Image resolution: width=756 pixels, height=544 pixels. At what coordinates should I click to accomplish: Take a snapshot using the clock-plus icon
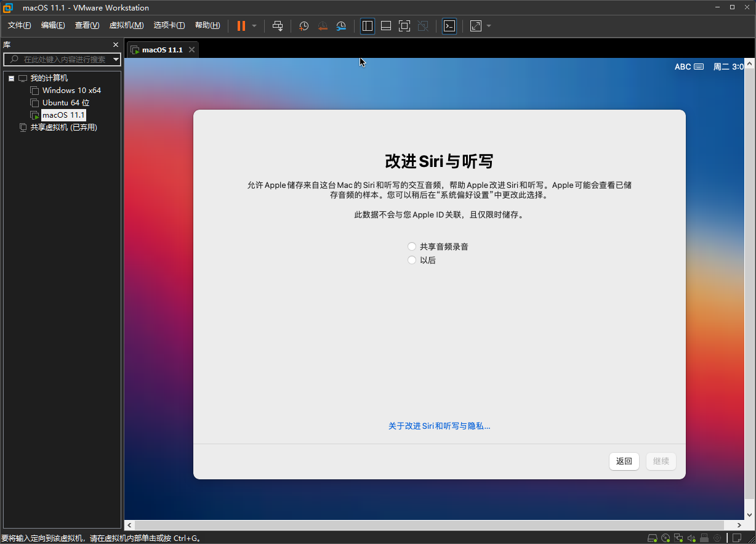(x=304, y=26)
